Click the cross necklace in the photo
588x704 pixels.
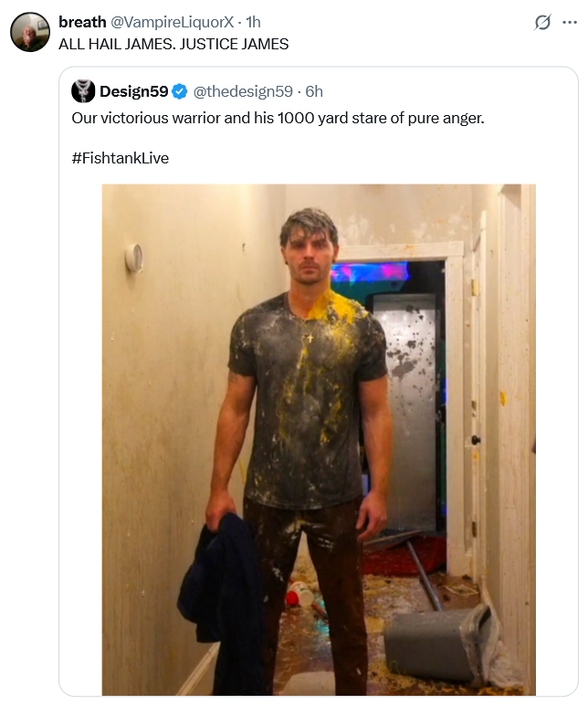pyautogui.click(x=310, y=337)
